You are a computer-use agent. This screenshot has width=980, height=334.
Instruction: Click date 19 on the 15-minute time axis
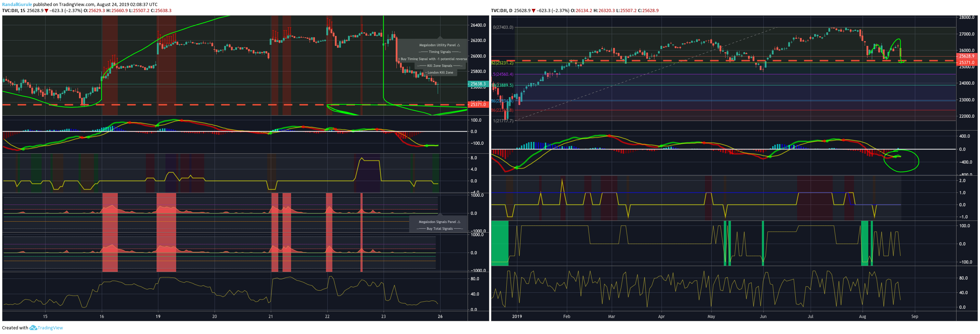pyautogui.click(x=158, y=316)
